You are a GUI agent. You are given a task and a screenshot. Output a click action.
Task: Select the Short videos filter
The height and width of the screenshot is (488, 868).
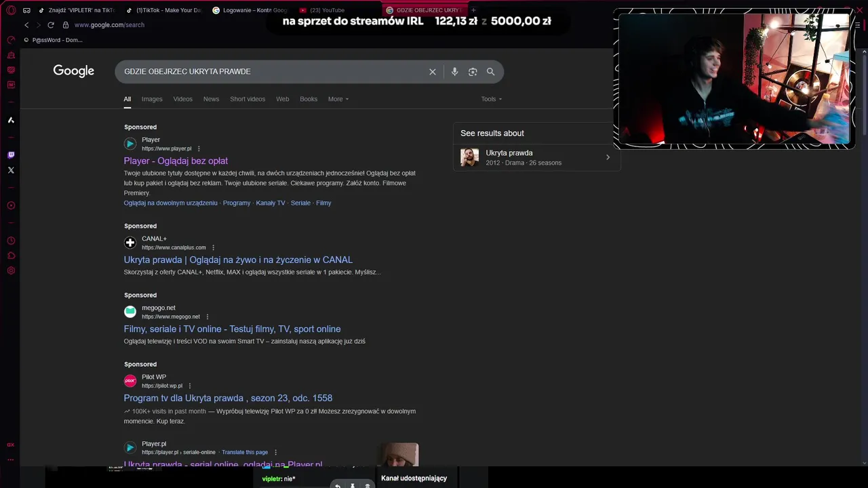pyautogui.click(x=248, y=99)
